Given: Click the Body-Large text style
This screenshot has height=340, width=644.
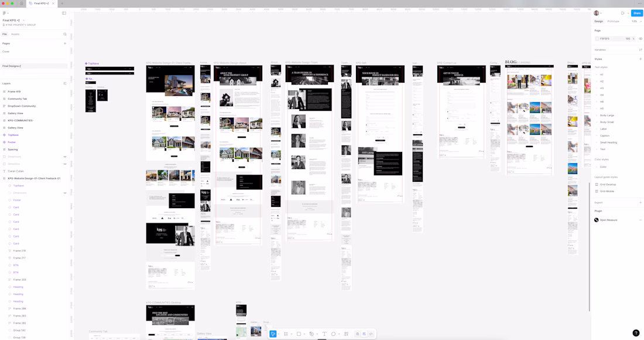Looking at the screenshot, I should pyautogui.click(x=607, y=115).
